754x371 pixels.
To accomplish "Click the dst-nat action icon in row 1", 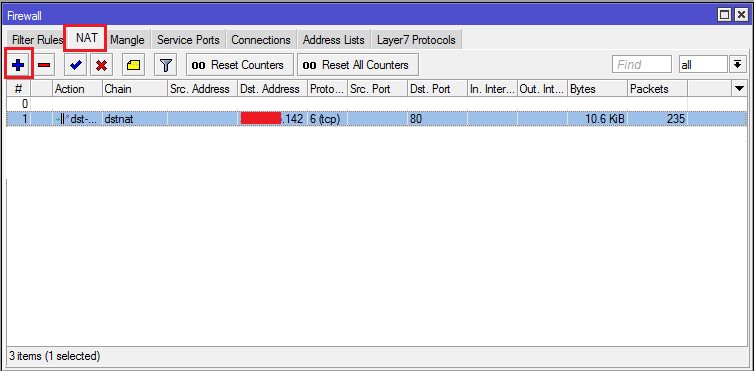I will pyautogui.click(x=63, y=119).
